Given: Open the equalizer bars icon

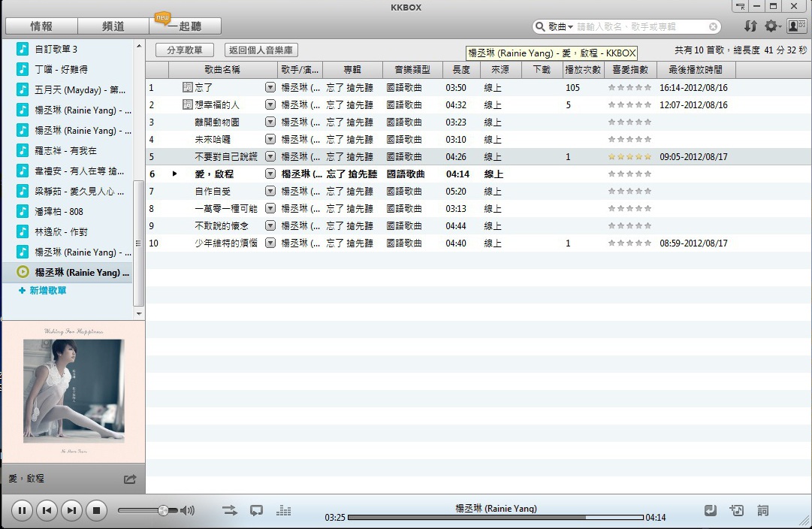Looking at the screenshot, I should tap(283, 510).
